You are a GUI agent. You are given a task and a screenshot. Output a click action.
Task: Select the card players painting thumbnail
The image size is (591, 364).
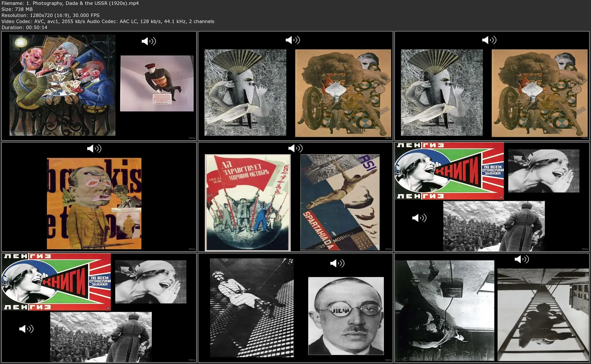pyautogui.click(x=62, y=85)
